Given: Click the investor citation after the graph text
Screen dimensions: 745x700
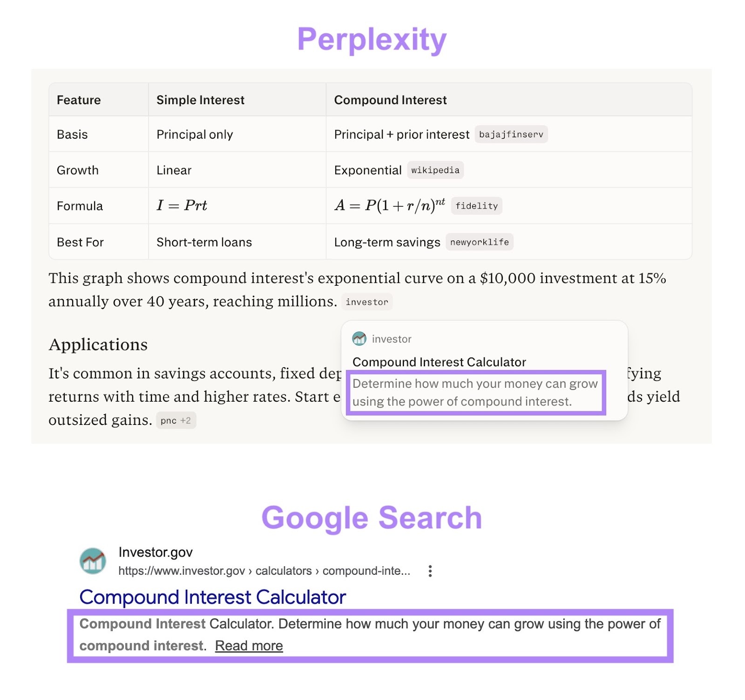Looking at the screenshot, I should click(x=367, y=302).
